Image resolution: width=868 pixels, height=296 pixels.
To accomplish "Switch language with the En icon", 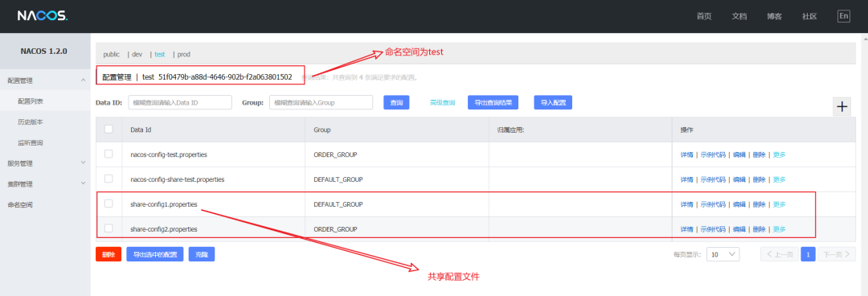I will pos(843,16).
